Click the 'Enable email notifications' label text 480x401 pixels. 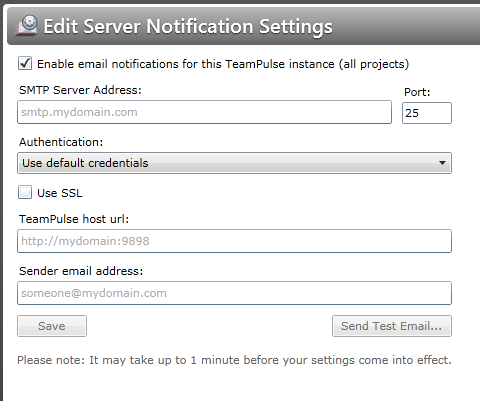223,64
